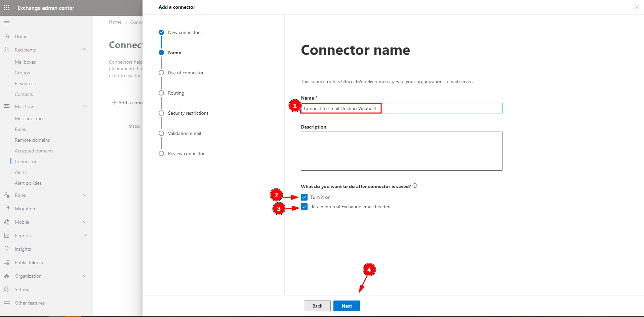Select the Use of connector step circle
The width and height of the screenshot is (644, 317).
[161, 73]
